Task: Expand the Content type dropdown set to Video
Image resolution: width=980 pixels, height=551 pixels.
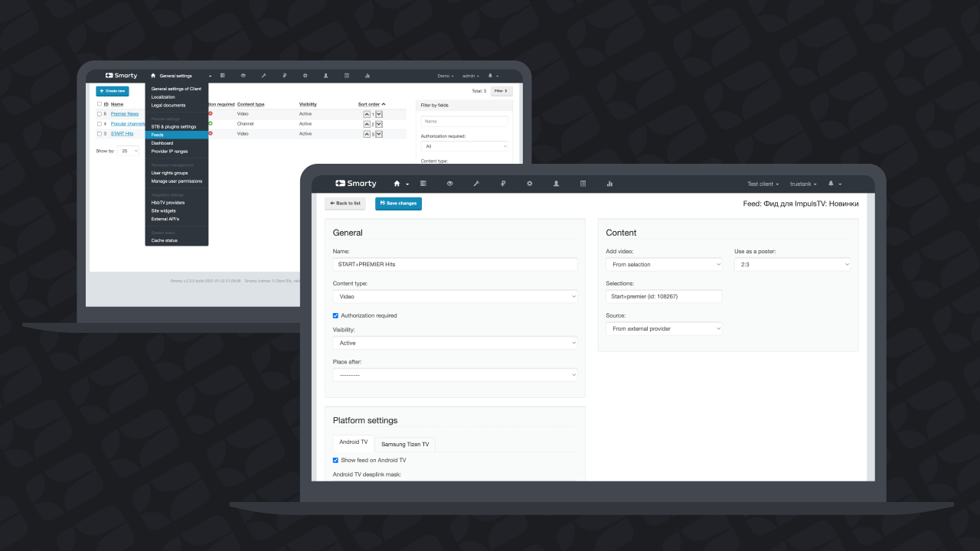Action: click(455, 296)
